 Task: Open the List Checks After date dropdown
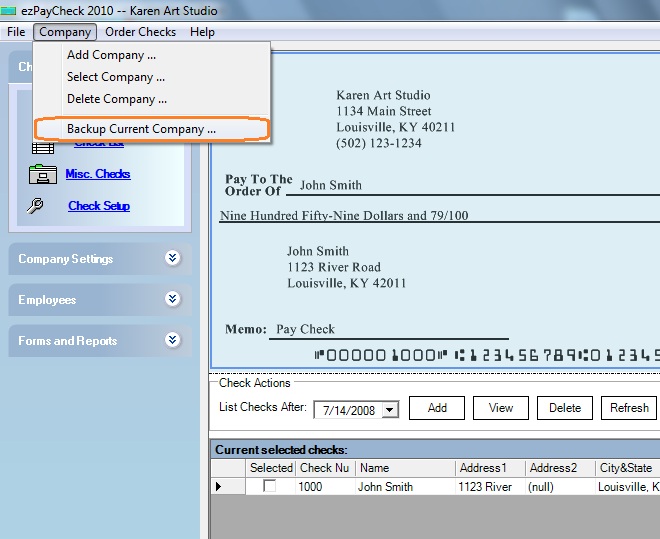coord(389,409)
